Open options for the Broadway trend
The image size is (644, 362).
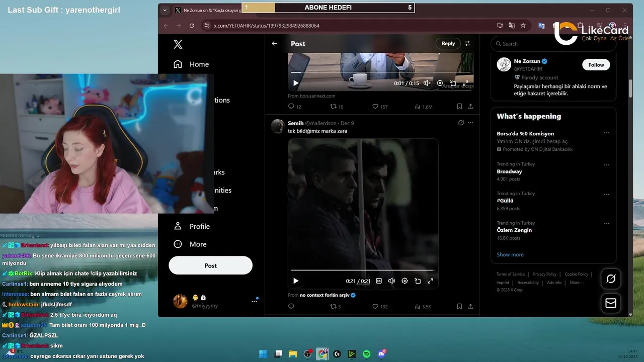point(607,165)
